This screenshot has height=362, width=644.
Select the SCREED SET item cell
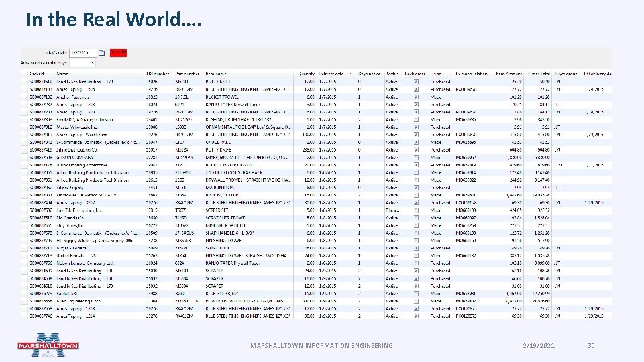(217, 210)
